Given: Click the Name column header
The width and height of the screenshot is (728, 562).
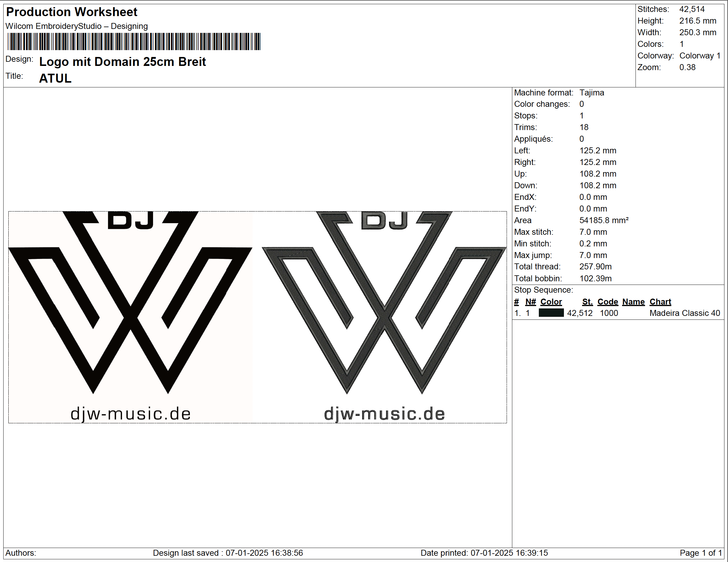Looking at the screenshot, I should click(x=633, y=302).
